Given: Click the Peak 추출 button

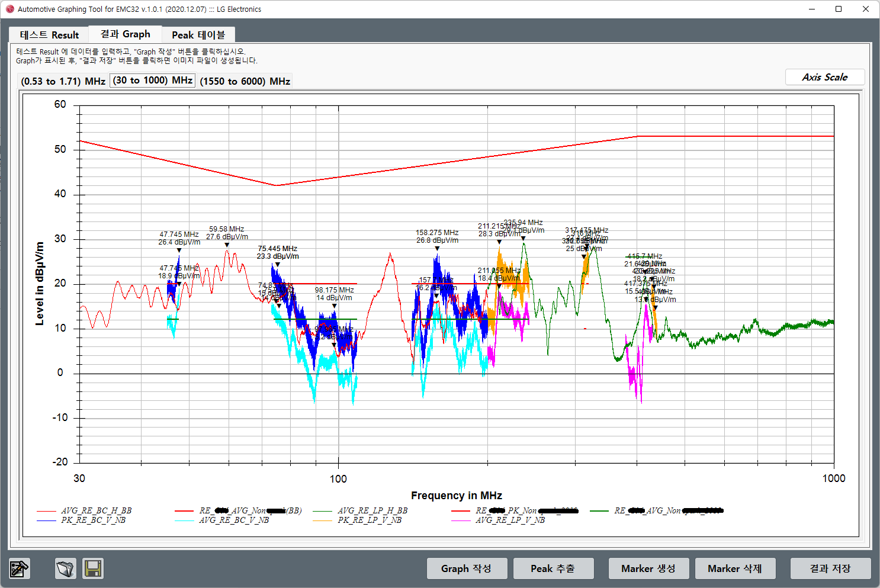Looking at the screenshot, I should click(x=553, y=568).
